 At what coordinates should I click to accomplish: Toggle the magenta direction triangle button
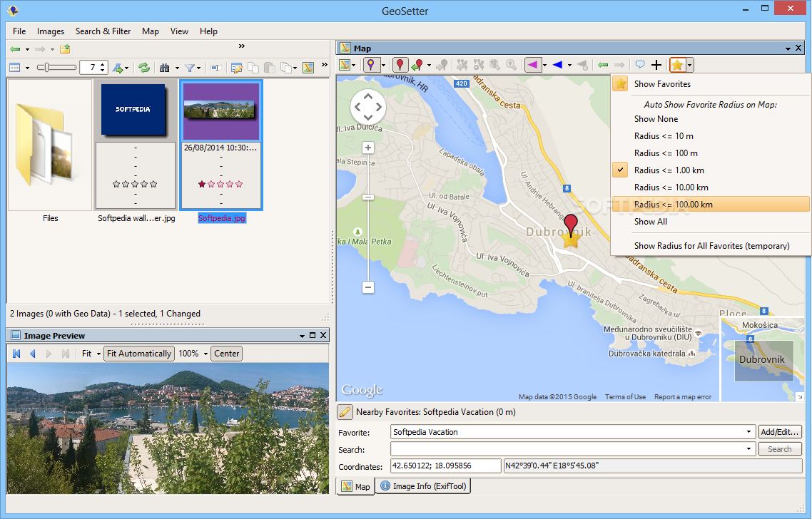(532, 65)
